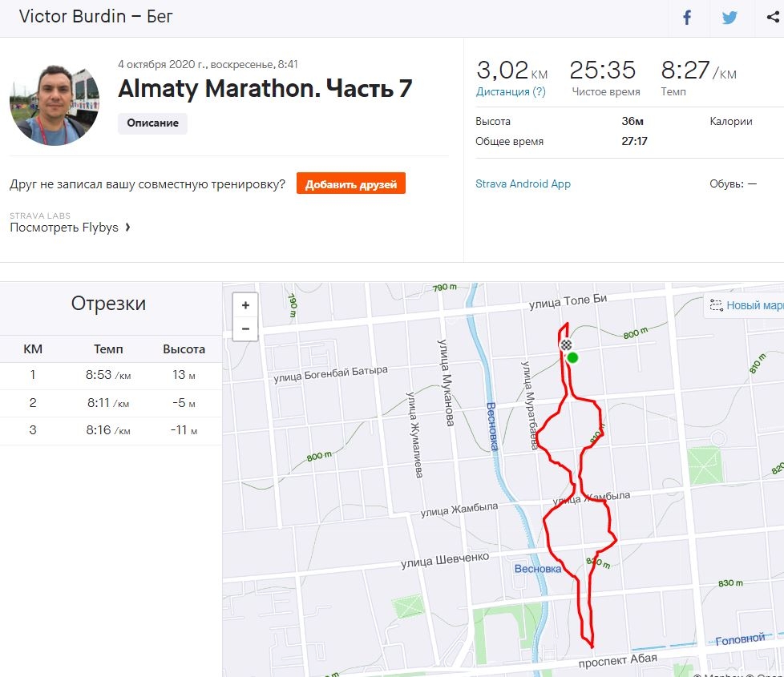Click the Темп column header in splits
This screenshot has height=677, width=784.
pyautogui.click(x=108, y=349)
